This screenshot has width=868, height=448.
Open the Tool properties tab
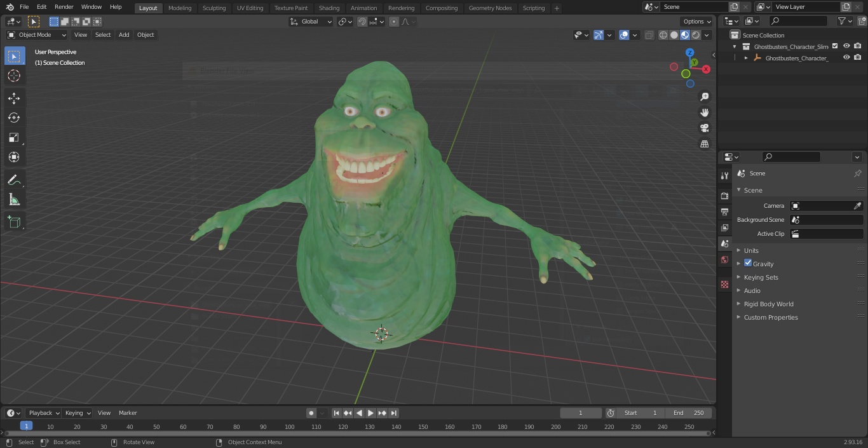tap(724, 175)
